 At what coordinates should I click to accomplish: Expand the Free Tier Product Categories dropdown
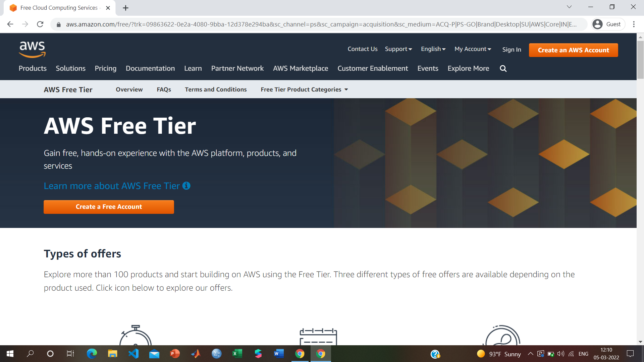pyautogui.click(x=304, y=89)
